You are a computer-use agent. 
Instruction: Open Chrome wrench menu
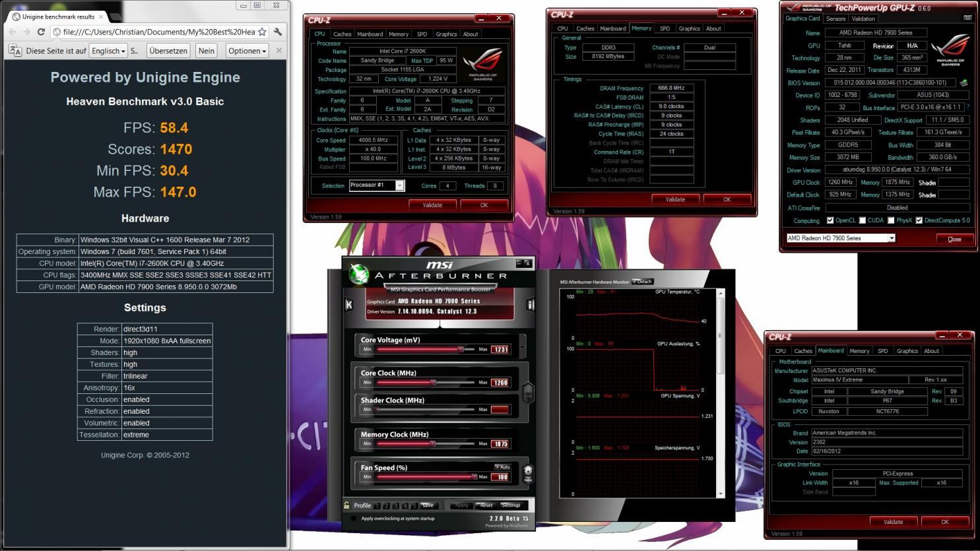point(278,32)
